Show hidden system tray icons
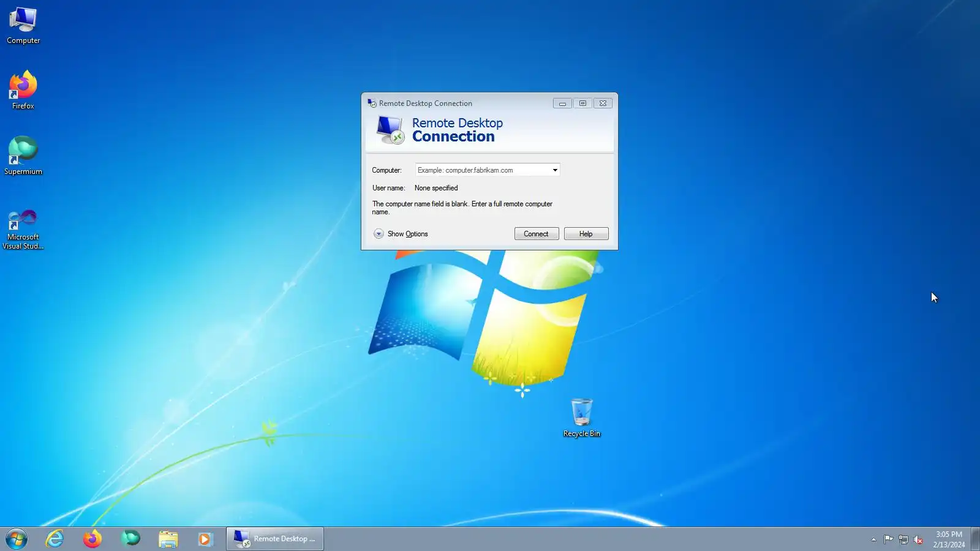This screenshot has height=551, width=980. click(x=873, y=539)
